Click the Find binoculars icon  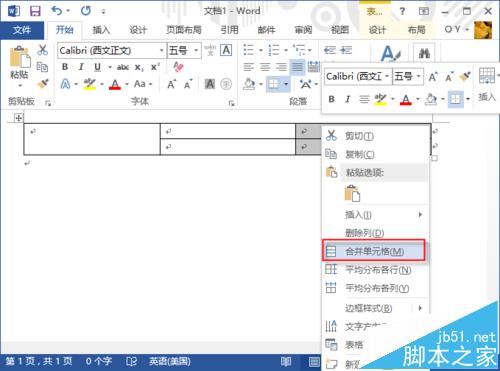pyautogui.click(x=424, y=53)
